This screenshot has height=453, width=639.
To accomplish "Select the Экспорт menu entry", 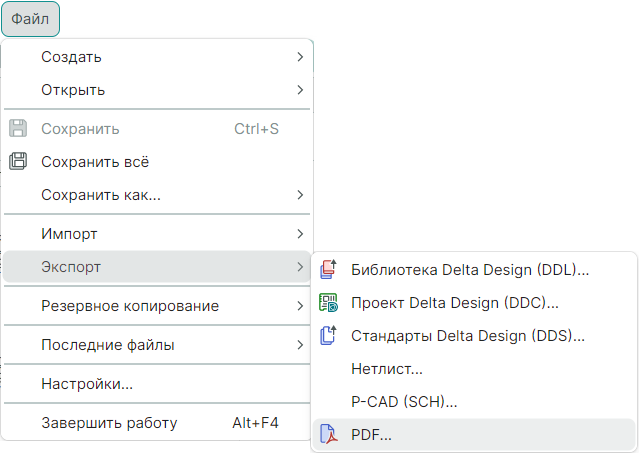I will click(x=71, y=267).
